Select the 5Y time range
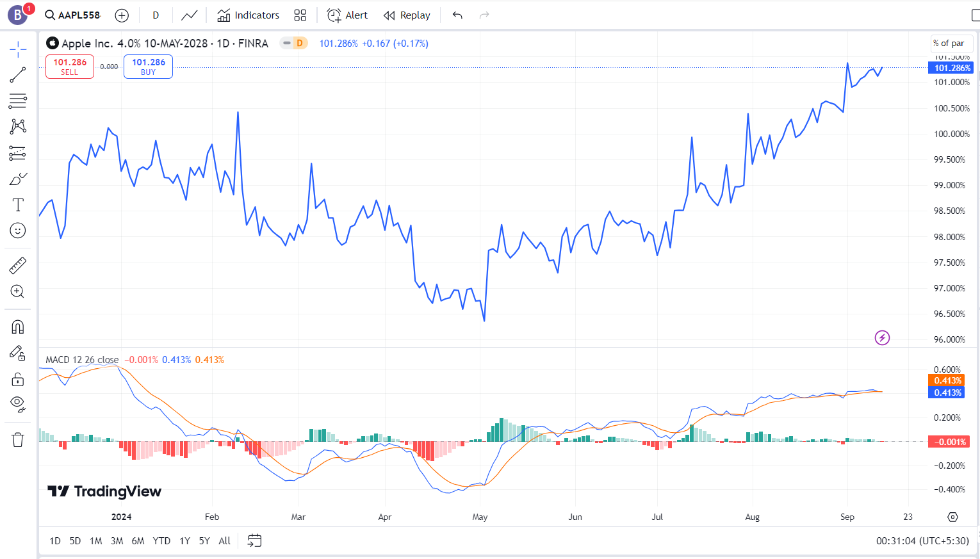Viewport: 980px width, 559px height. coord(204,541)
